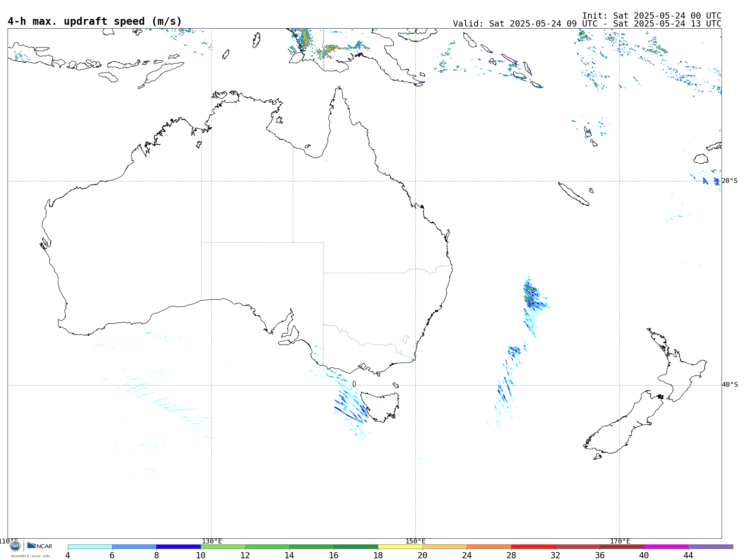Click the orange 24–28 m/s swatch
This screenshot has height=560, width=744.
coord(489,547)
